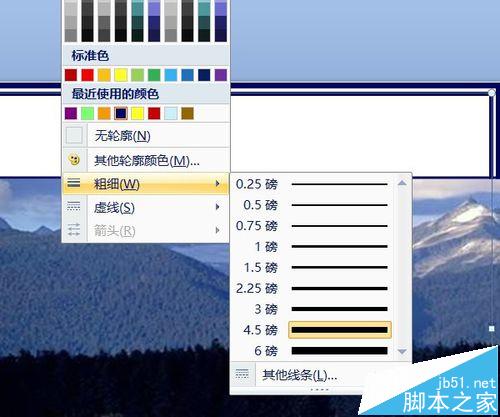Pick recent orange color swatch
This screenshot has width=500, height=417.
pos(104,113)
